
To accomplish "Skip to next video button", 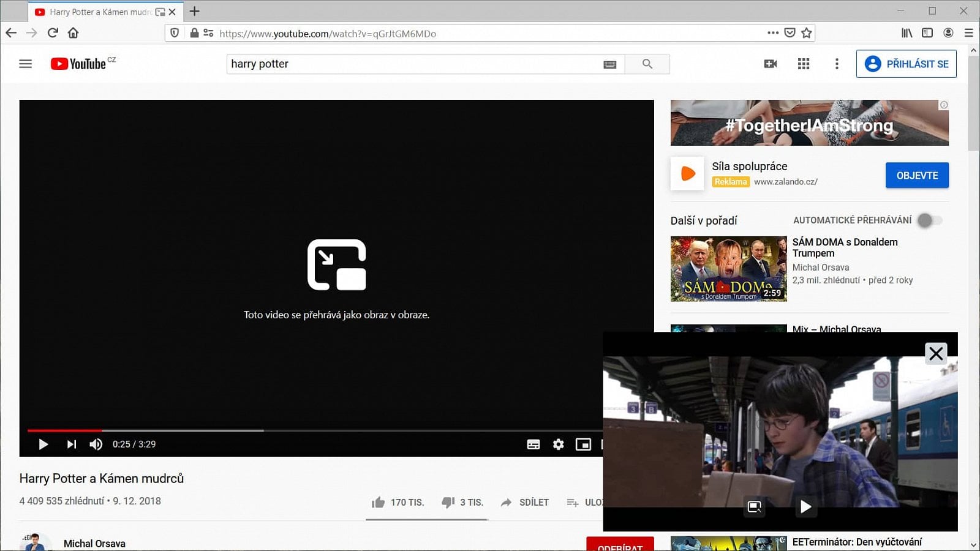I will [72, 444].
